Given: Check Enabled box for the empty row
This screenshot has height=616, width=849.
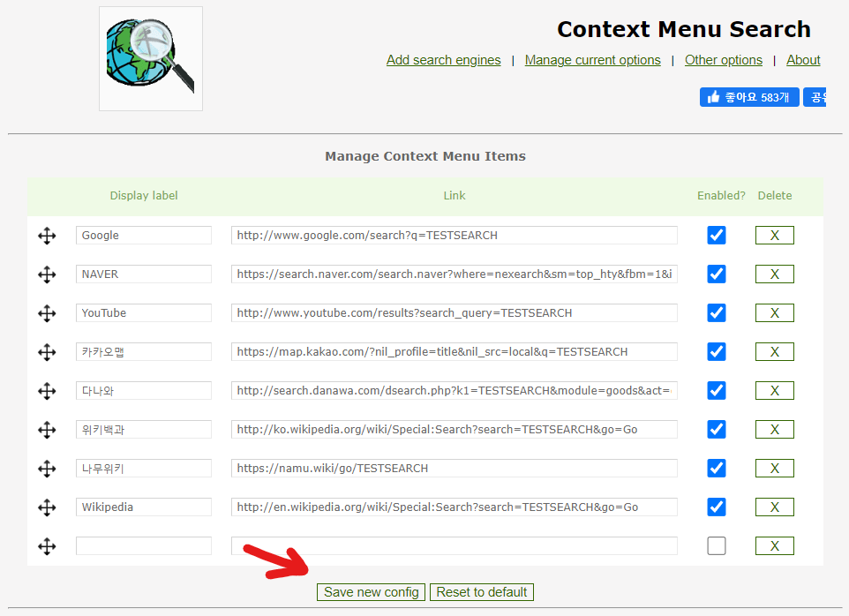Looking at the screenshot, I should 717,545.
